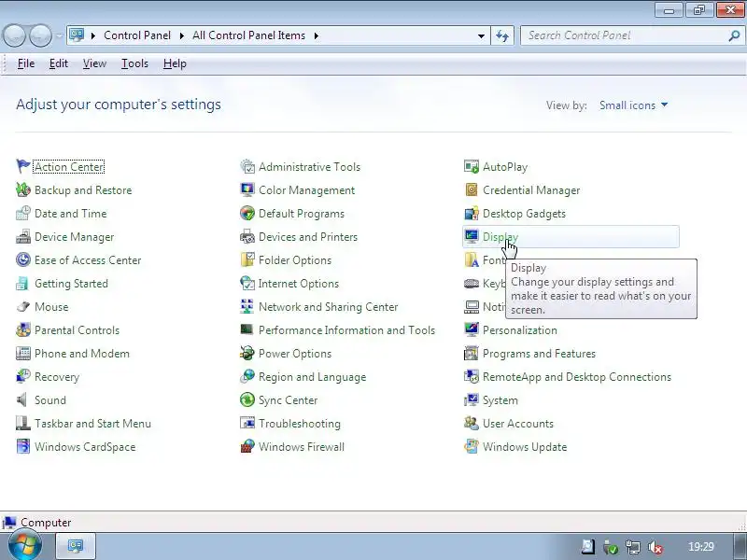Open Performance Information and Tools link
This screenshot has height=560, width=747.
[x=346, y=330]
